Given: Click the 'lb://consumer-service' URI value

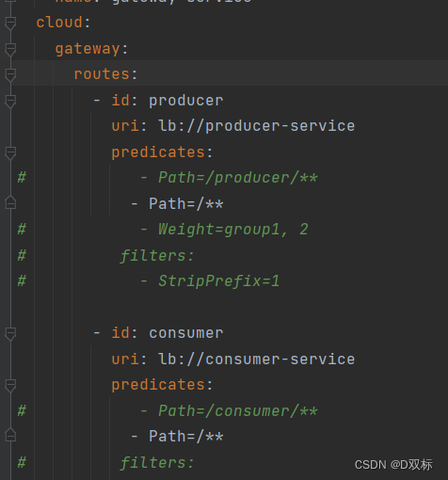Looking at the screenshot, I should pyautogui.click(x=257, y=359).
